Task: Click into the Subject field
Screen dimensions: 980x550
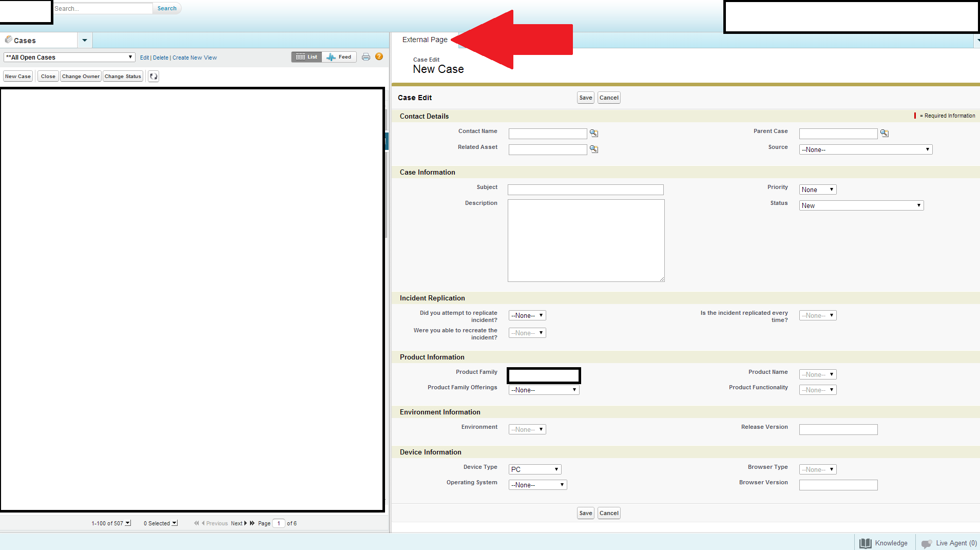Action: coord(586,189)
